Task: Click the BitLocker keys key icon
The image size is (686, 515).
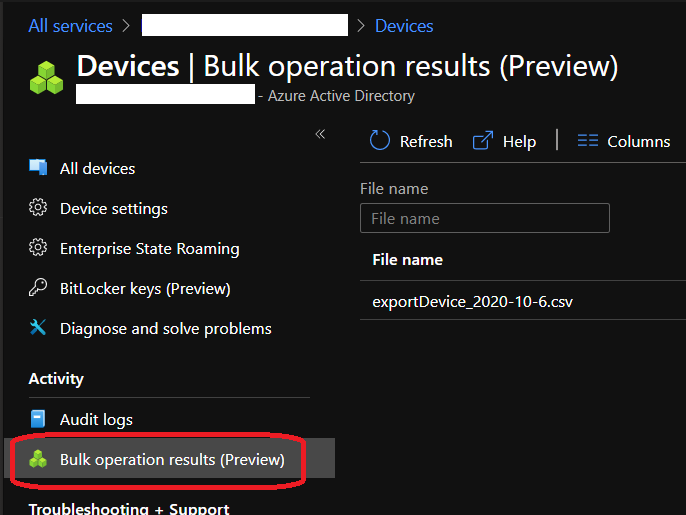Action: click(38, 288)
